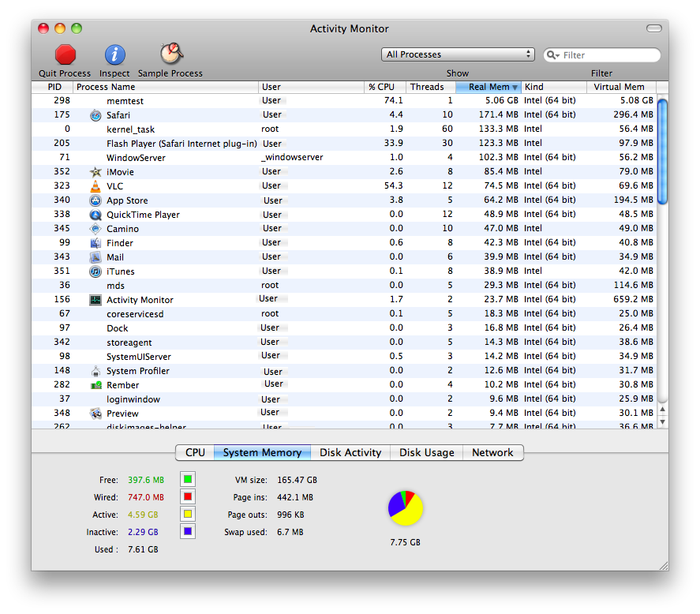Switch to the CPU tab
The width and height of the screenshot is (700, 614).
click(x=195, y=452)
